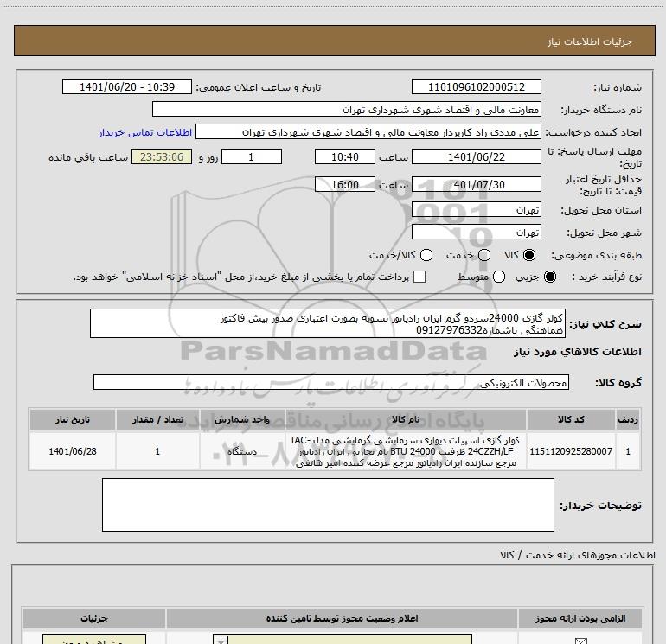This screenshot has height=644, width=666.
Task: Click product code 1151120925280007
Action: (x=571, y=451)
